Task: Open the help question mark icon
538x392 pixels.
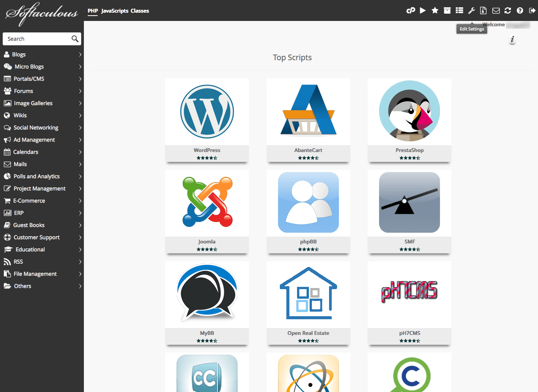Action: click(x=520, y=11)
